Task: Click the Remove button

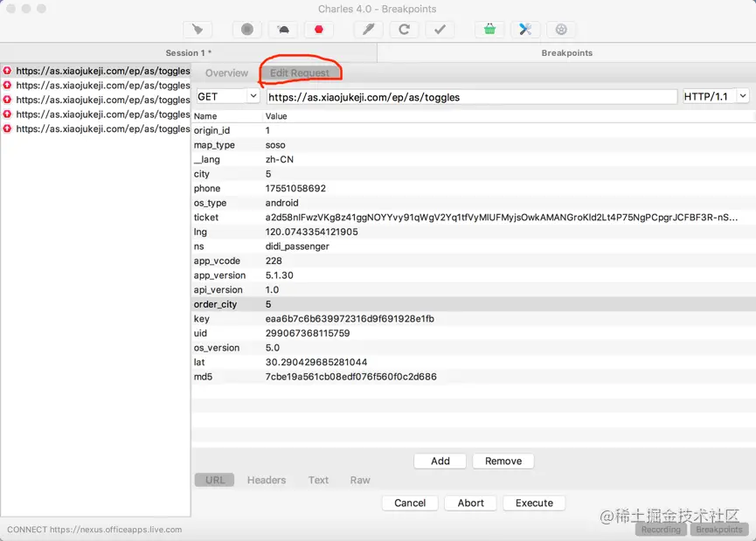Action: tap(503, 461)
